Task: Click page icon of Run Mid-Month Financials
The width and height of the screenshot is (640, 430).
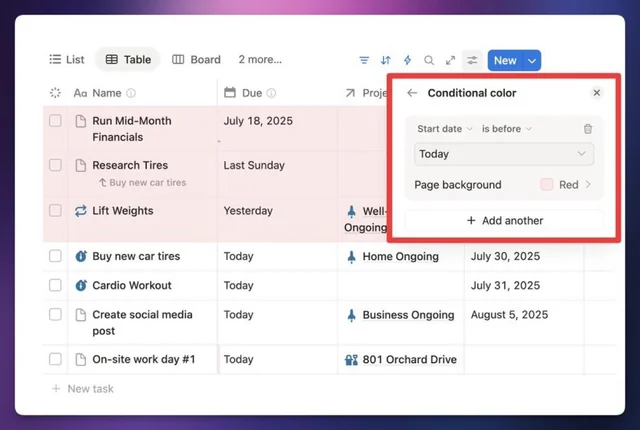Action: [x=81, y=121]
